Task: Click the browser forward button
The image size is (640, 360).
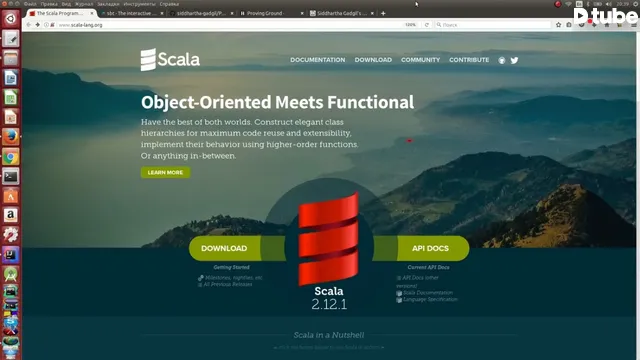Action: (38, 25)
